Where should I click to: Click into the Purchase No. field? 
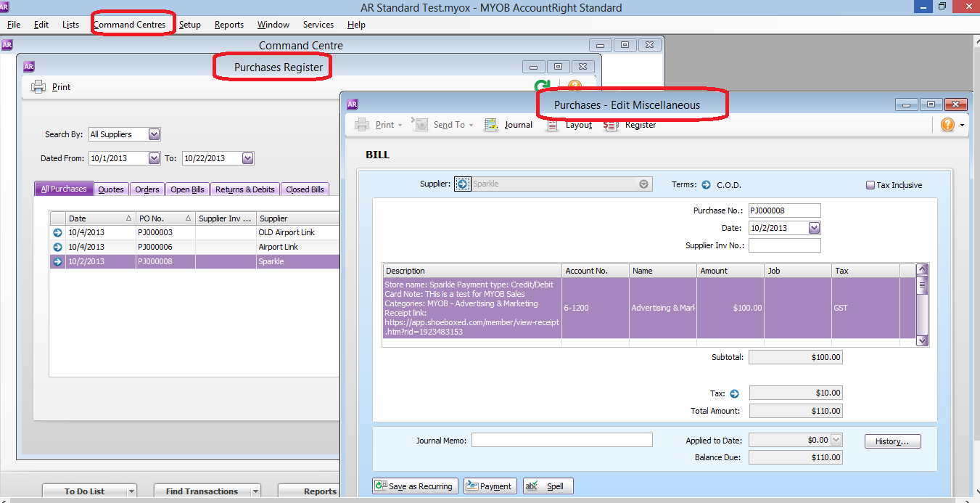click(785, 210)
